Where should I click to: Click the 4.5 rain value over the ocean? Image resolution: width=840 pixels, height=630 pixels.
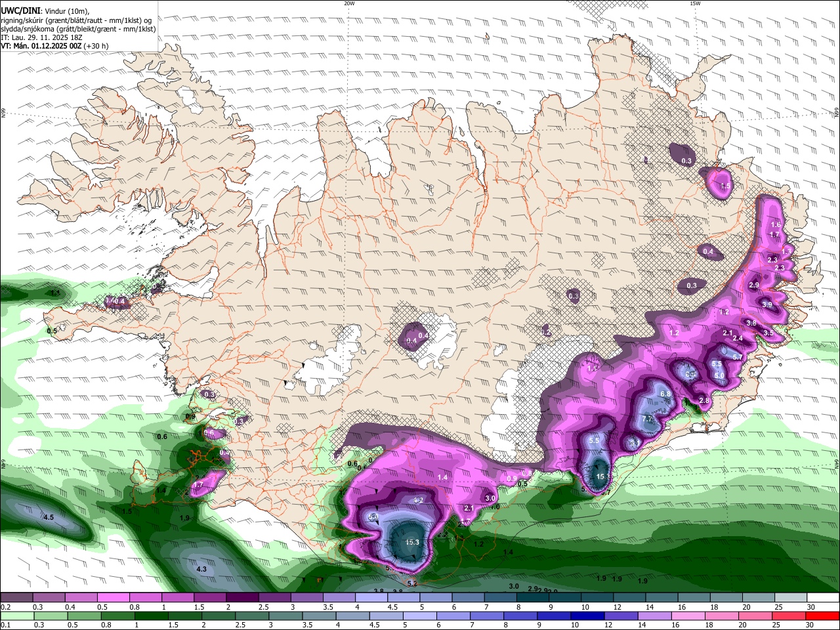(49, 518)
